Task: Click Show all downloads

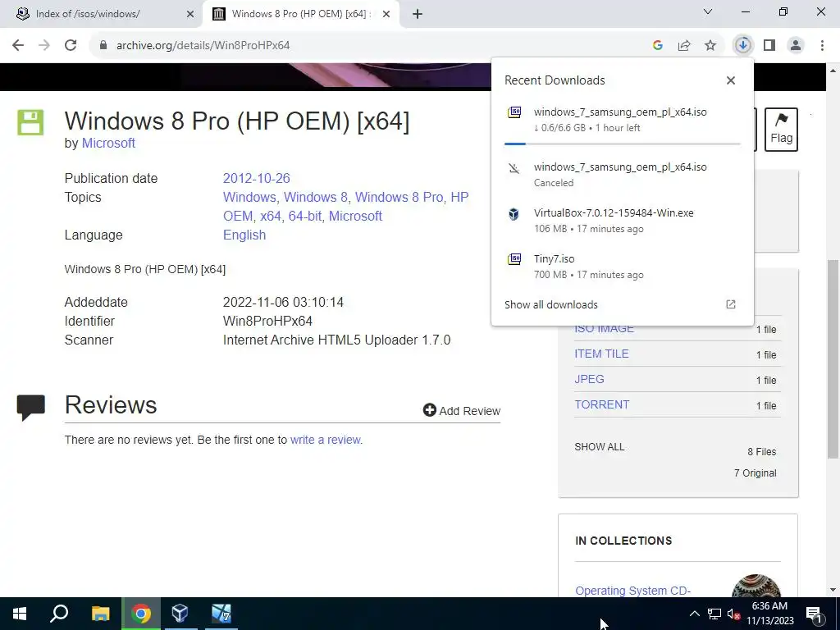Action: pyautogui.click(x=550, y=305)
